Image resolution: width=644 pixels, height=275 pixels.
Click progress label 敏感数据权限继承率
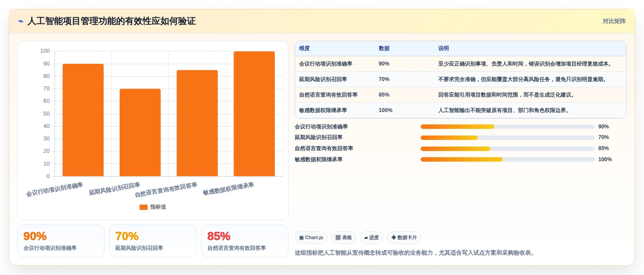click(x=319, y=159)
